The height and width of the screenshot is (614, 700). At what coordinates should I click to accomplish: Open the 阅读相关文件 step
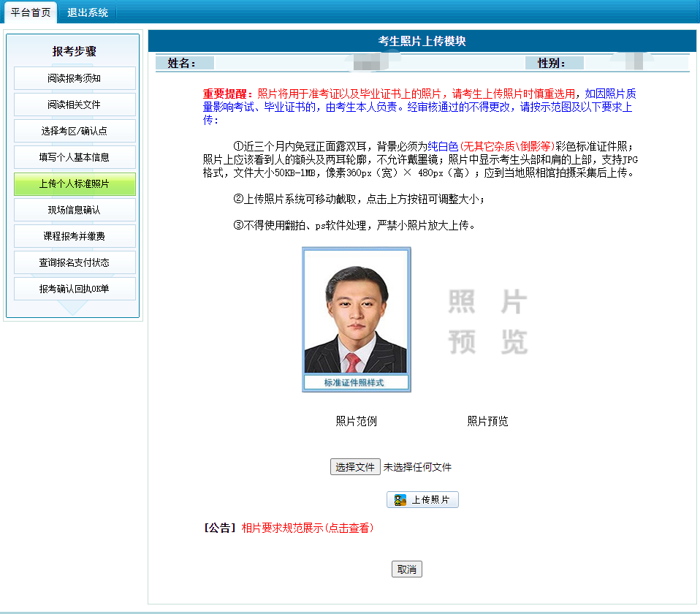coord(75,105)
